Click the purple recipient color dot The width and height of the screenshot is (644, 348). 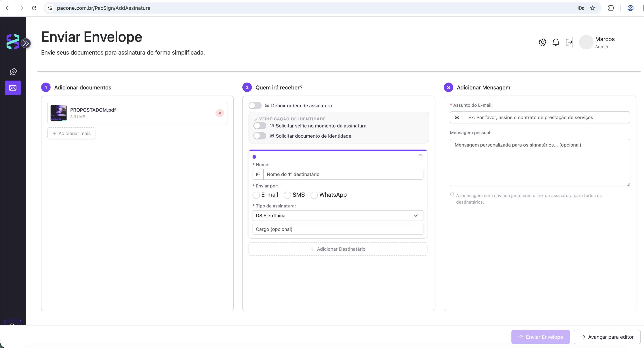pyautogui.click(x=254, y=157)
